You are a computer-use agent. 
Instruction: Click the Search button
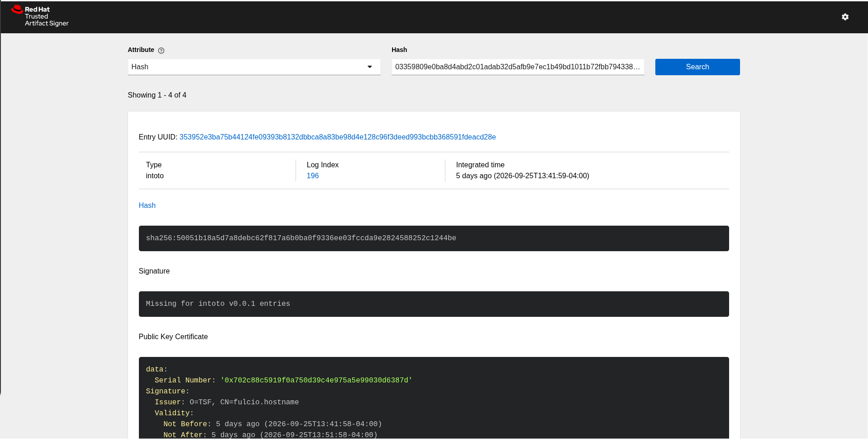(x=697, y=67)
